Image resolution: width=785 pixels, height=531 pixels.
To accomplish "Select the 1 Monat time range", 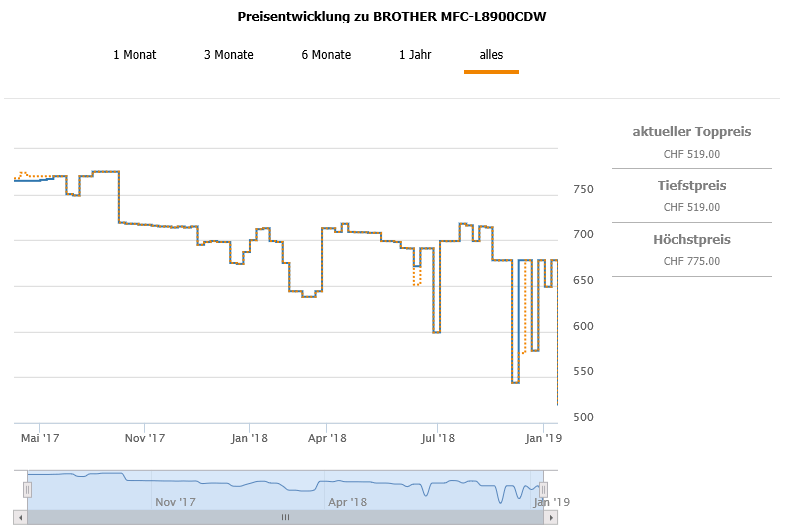I will tap(135, 55).
